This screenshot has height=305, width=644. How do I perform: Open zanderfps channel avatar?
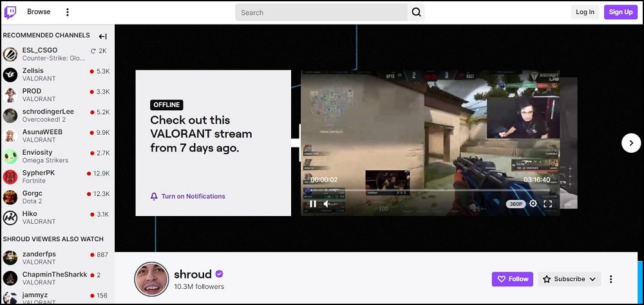[10, 258]
